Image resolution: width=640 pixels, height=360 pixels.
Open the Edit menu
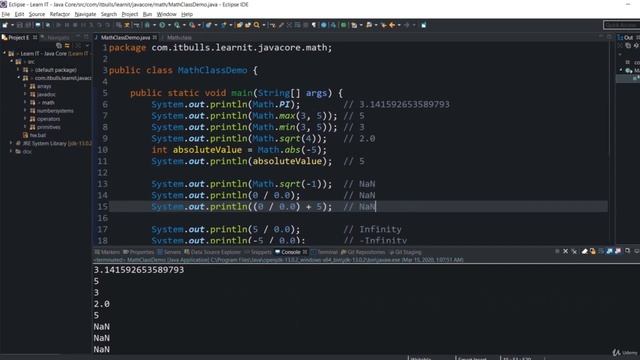click(19, 14)
